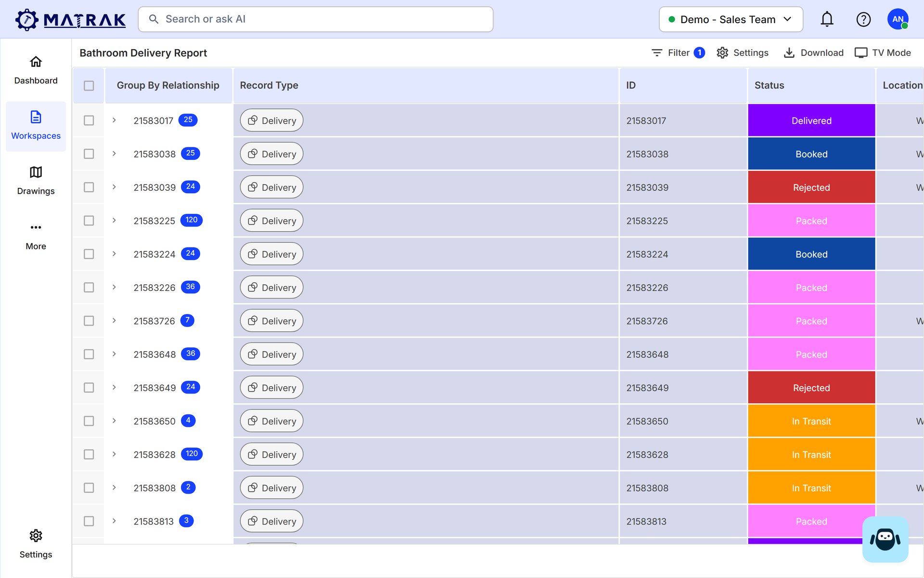Click the Status column header

(x=811, y=85)
